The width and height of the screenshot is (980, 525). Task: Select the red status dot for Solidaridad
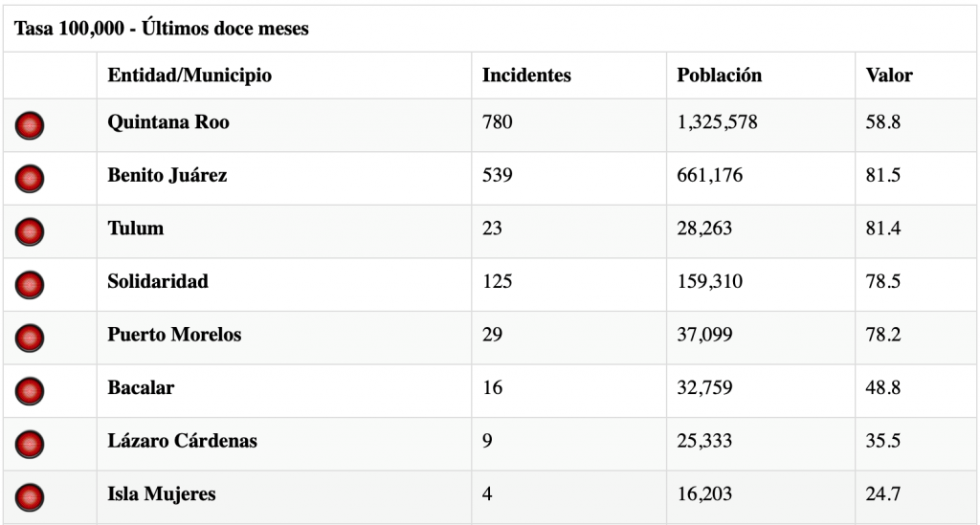pos(31,285)
